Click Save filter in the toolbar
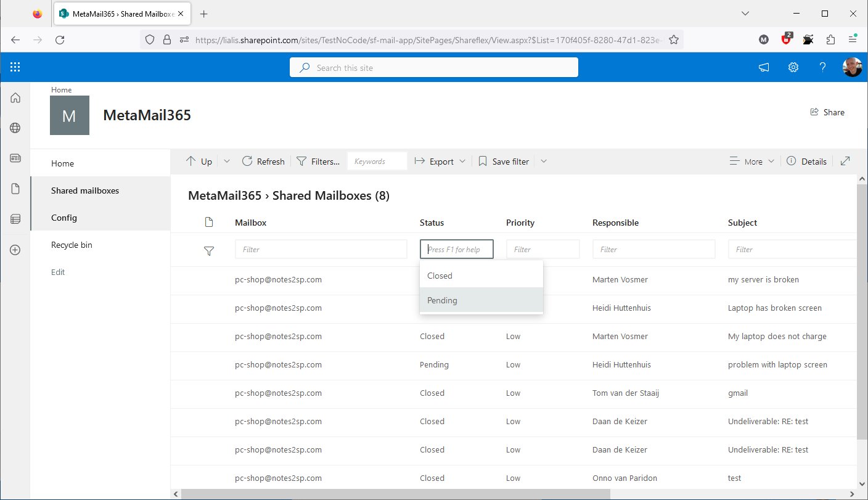This screenshot has width=868, height=500. pyautogui.click(x=504, y=162)
